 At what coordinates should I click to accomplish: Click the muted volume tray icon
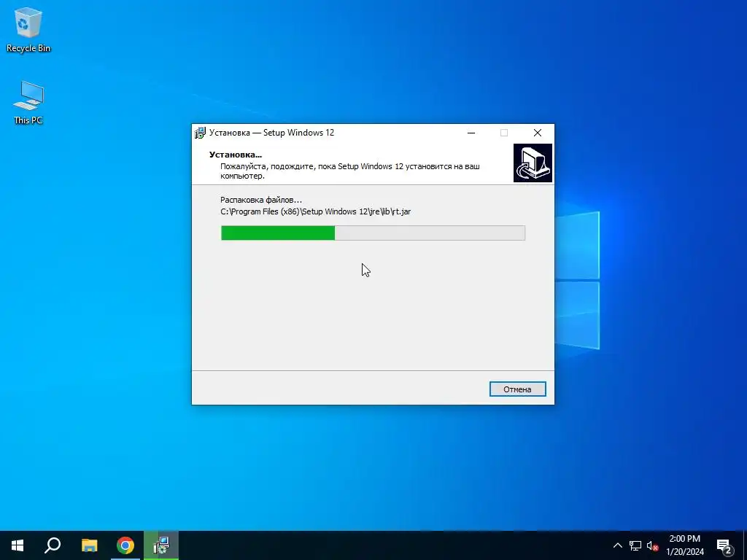click(x=652, y=545)
